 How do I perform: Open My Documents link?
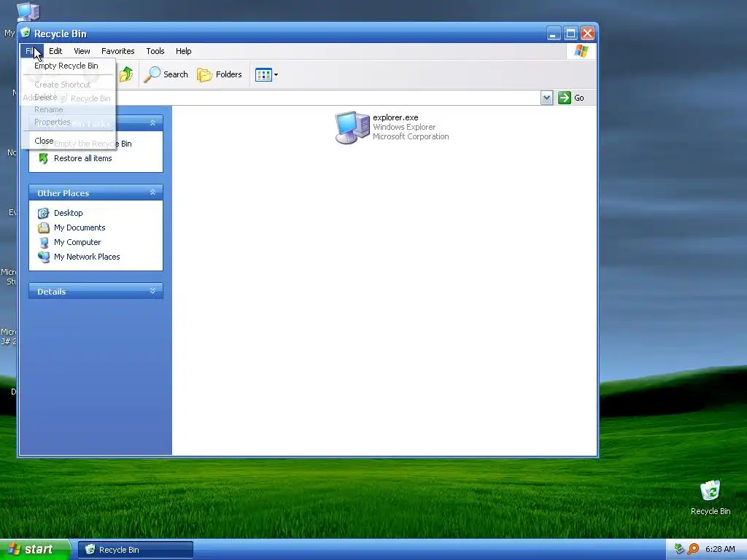pyautogui.click(x=80, y=227)
